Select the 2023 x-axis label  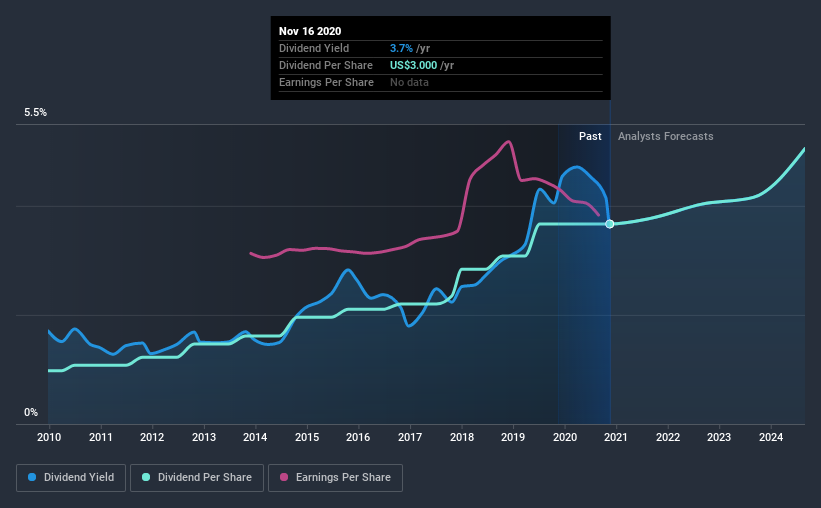pos(719,437)
